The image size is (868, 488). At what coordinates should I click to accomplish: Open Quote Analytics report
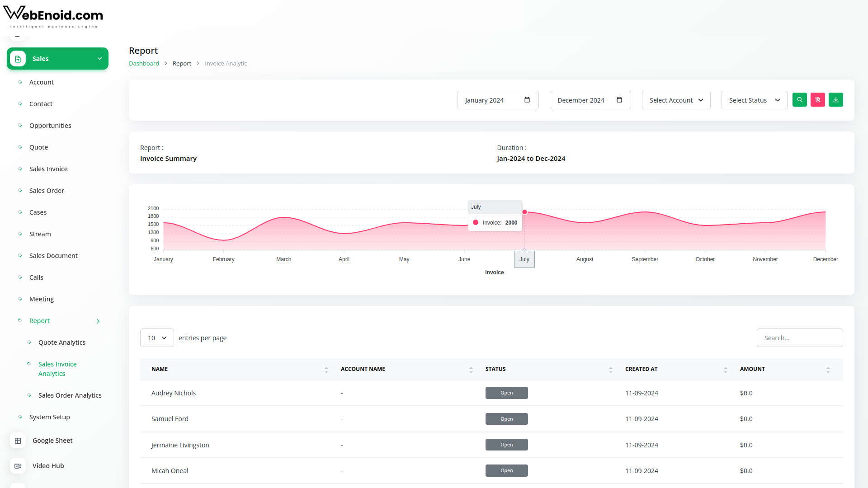tap(62, 343)
